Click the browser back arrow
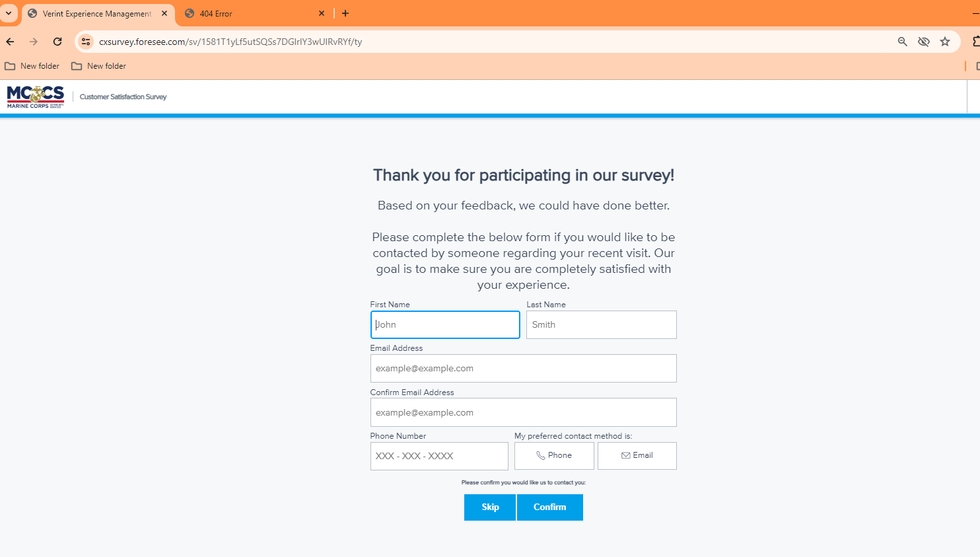980x557 pixels. pyautogui.click(x=10, y=42)
